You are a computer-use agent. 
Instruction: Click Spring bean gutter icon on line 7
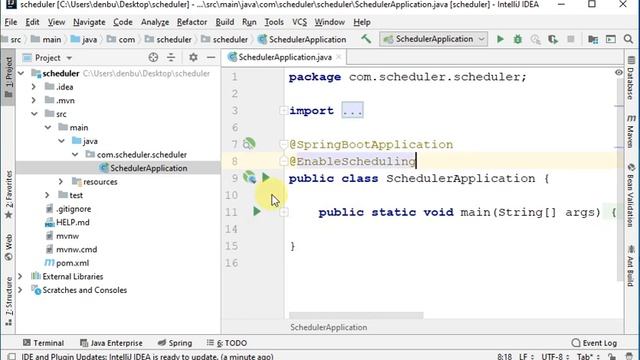pyautogui.click(x=249, y=144)
